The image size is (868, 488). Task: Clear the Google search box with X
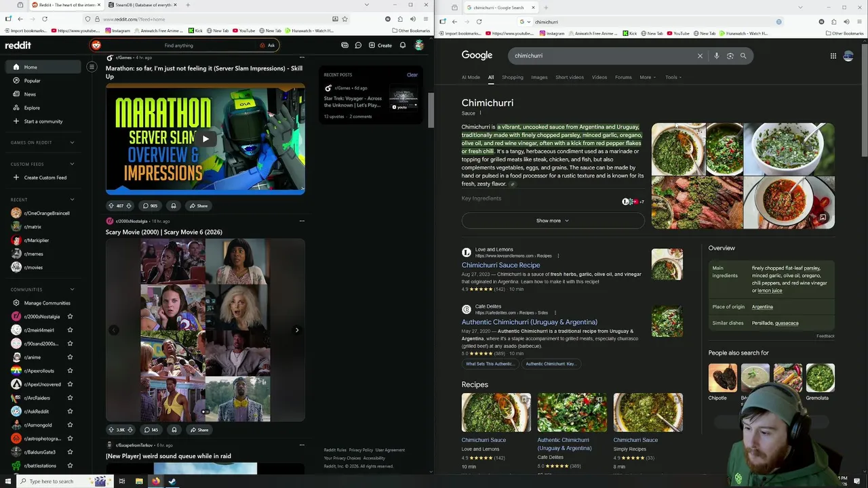tap(700, 56)
